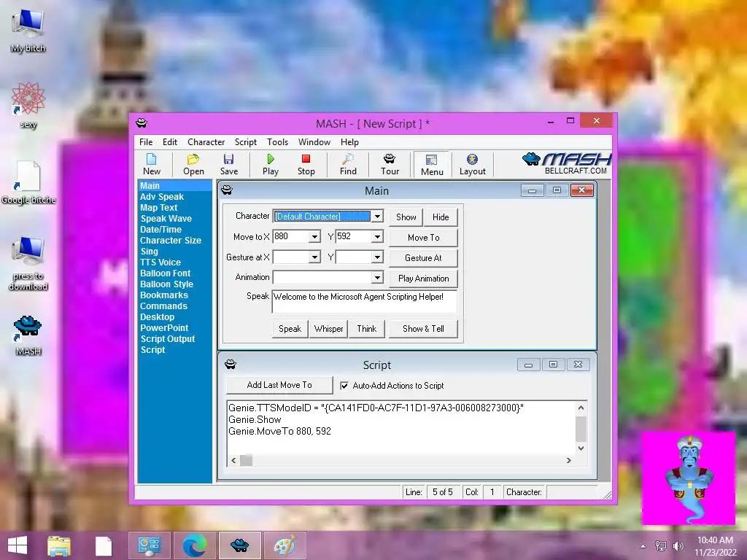Open File Explorer from the taskbar

tap(59, 545)
